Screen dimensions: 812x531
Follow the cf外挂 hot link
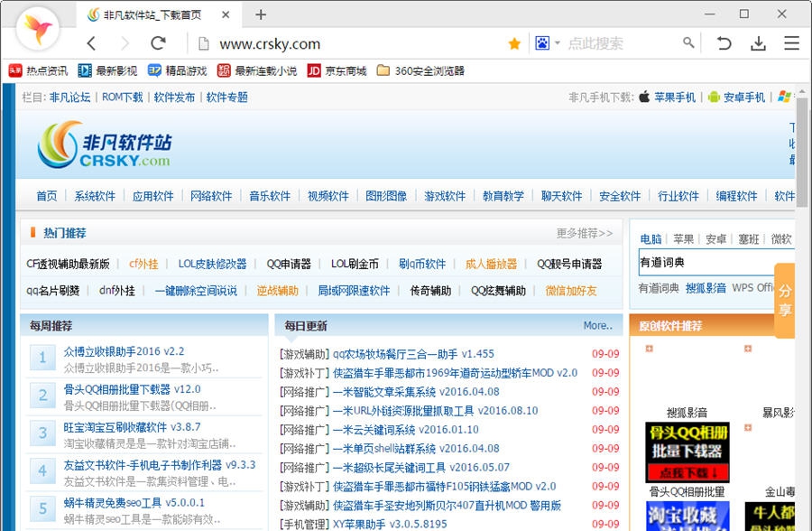[x=143, y=264]
